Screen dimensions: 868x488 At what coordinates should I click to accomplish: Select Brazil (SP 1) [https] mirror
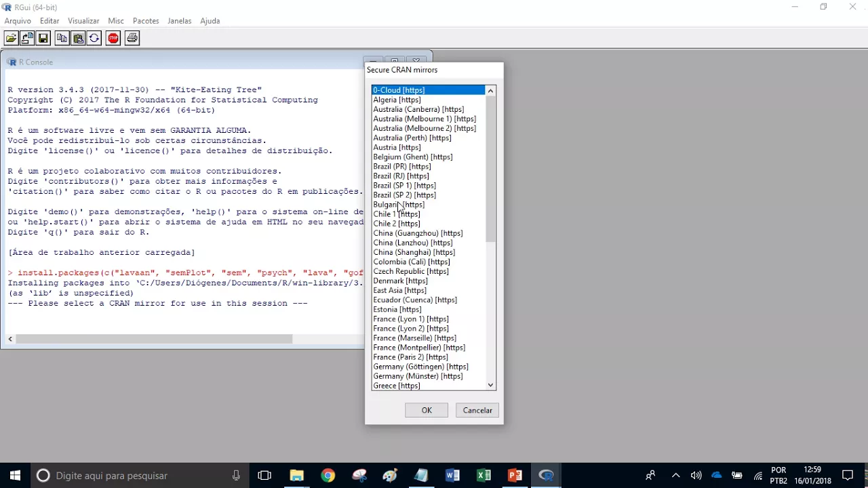[x=428, y=185]
